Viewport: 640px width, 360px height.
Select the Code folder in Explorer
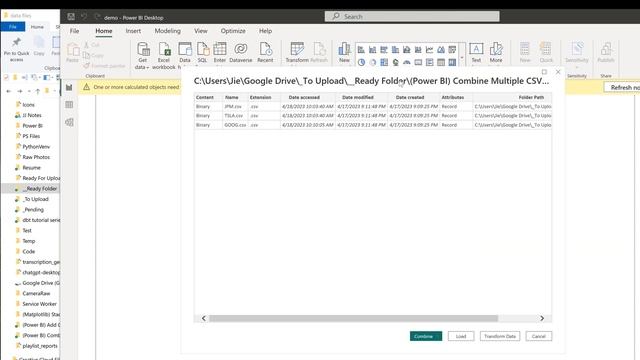tap(29, 252)
